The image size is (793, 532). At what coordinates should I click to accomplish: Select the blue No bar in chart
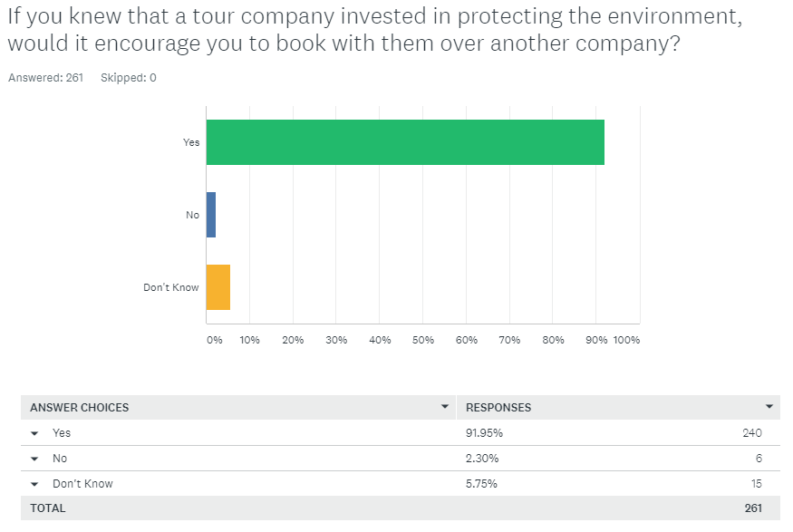(x=213, y=215)
